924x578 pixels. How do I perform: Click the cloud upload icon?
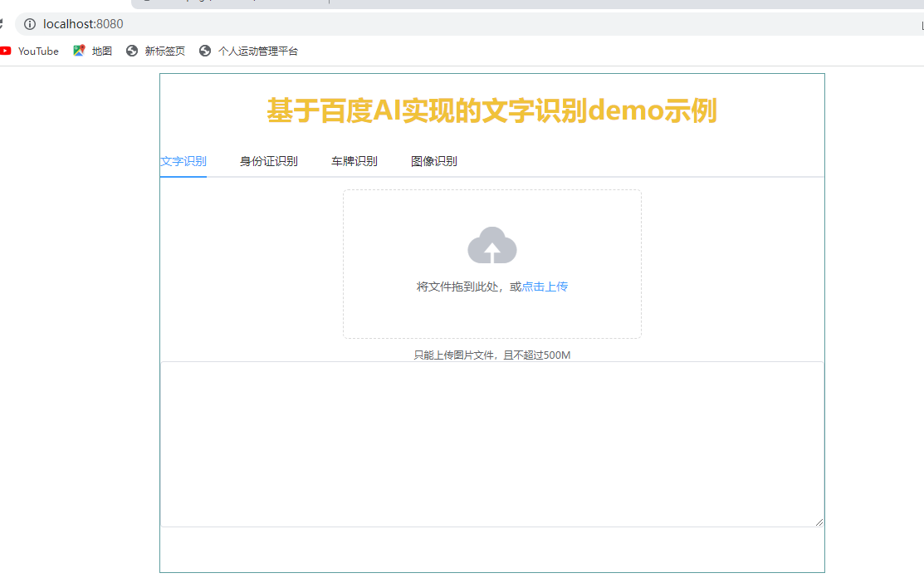click(492, 246)
